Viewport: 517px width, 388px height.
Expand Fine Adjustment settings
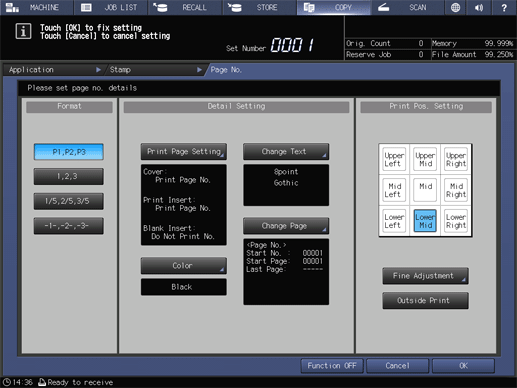(x=425, y=276)
